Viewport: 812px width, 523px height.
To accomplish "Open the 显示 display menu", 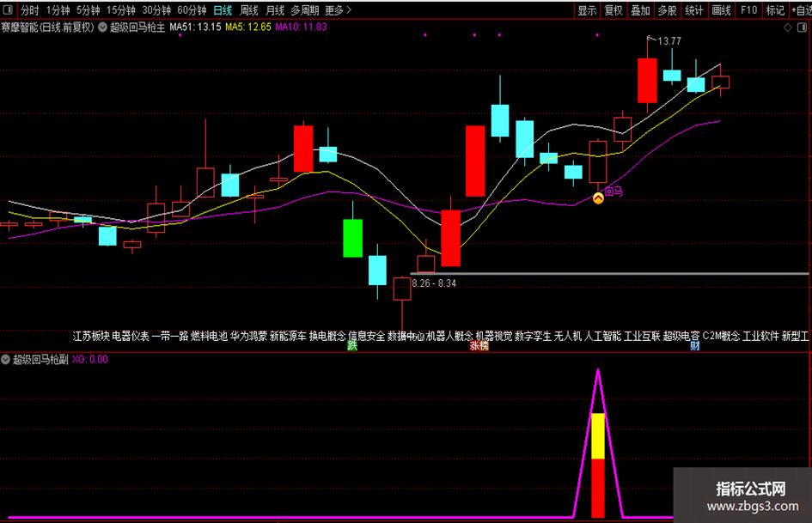I will [x=587, y=10].
